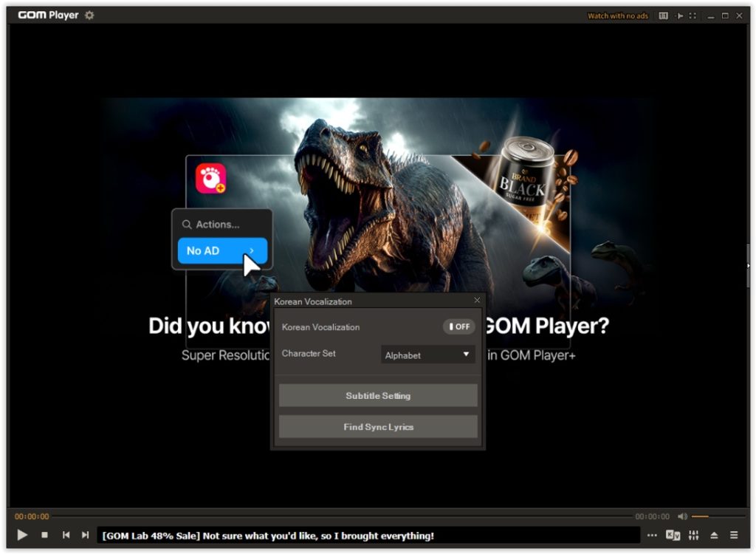Viewport: 756px width, 554px height.
Task: Open the playlist hamburger icon
Action: [734, 536]
